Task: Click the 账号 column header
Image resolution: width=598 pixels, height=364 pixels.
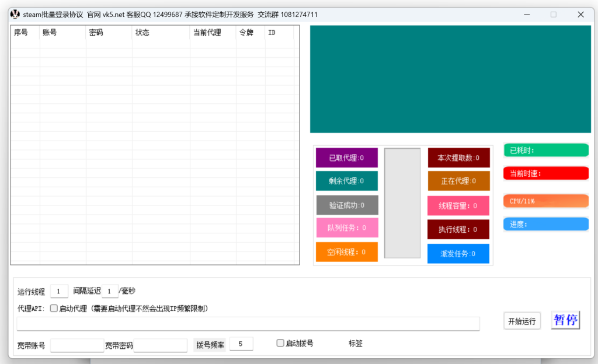Action: point(62,32)
